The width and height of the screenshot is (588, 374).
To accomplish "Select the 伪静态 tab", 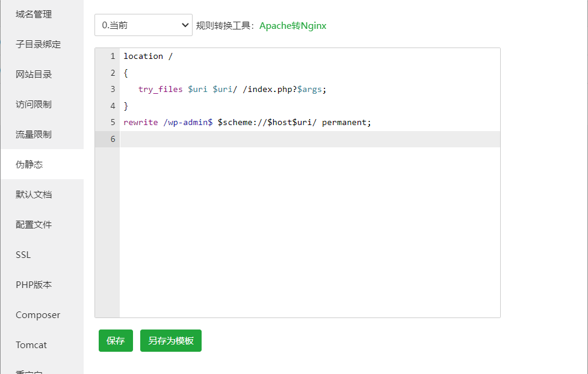I will [29, 165].
